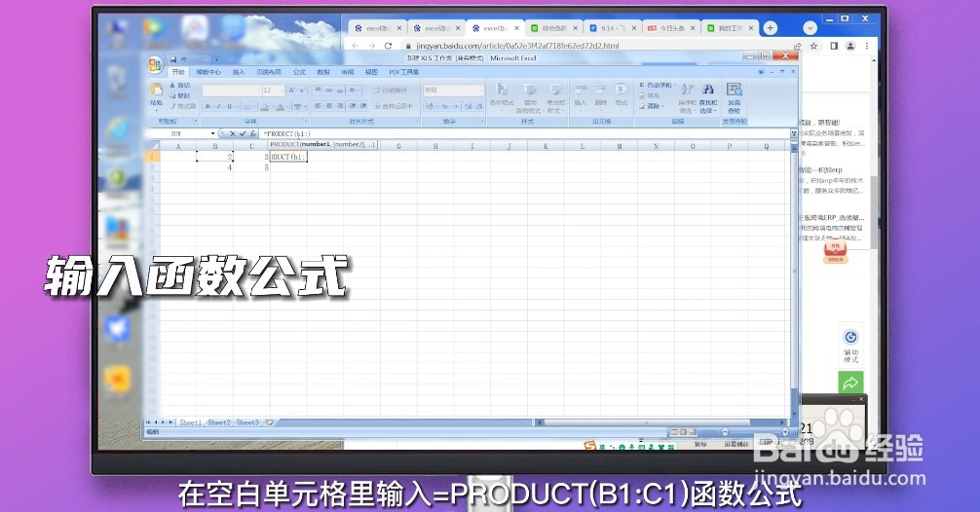
Task: Toggle middle vertical alignment
Action: point(328,90)
